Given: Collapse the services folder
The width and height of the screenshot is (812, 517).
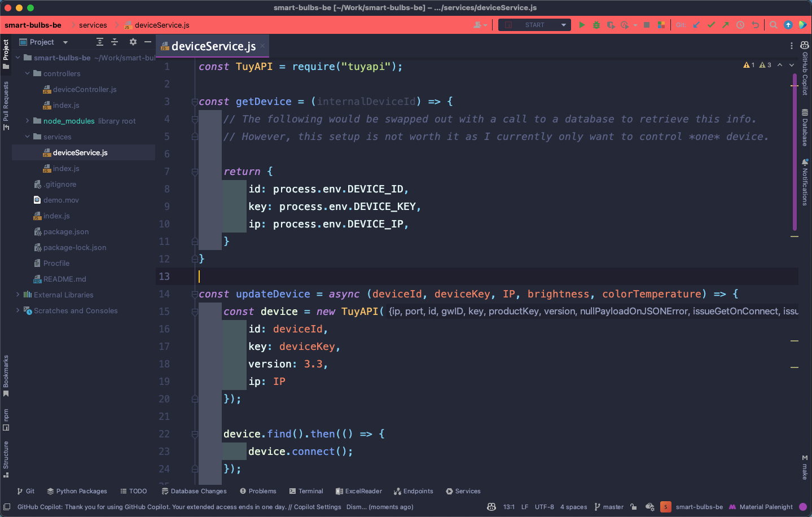Looking at the screenshot, I should 27,137.
